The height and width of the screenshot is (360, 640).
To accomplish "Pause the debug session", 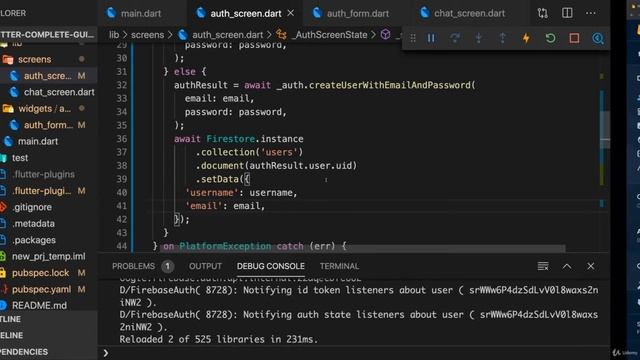I will (x=431, y=38).
